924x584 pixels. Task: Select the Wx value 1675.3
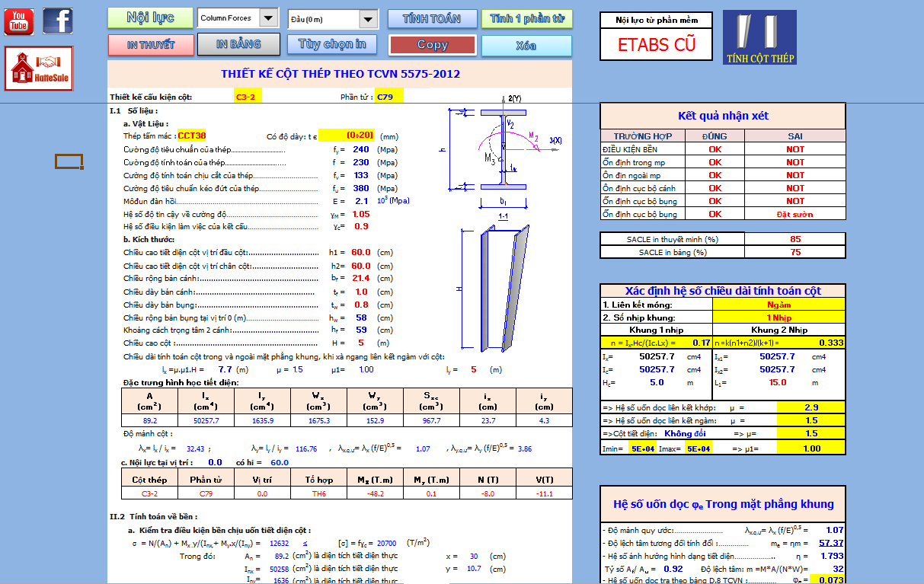click(318, 420)
